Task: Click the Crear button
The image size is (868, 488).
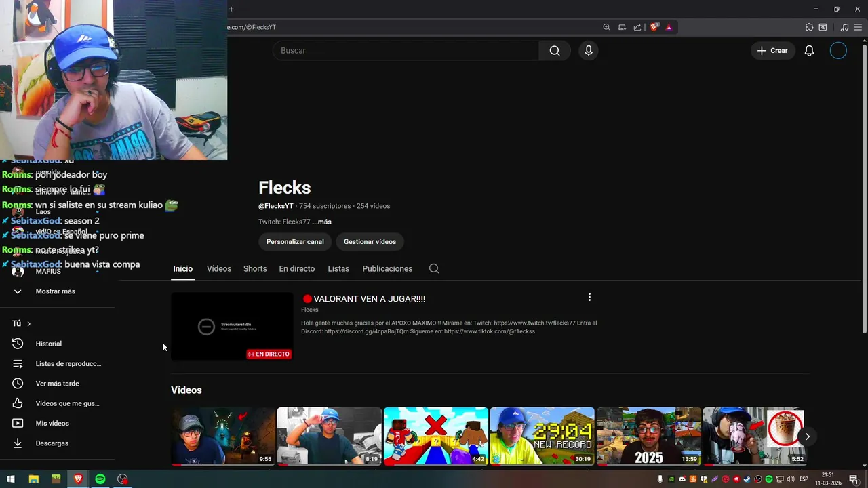Action: [x=772, y=51]
